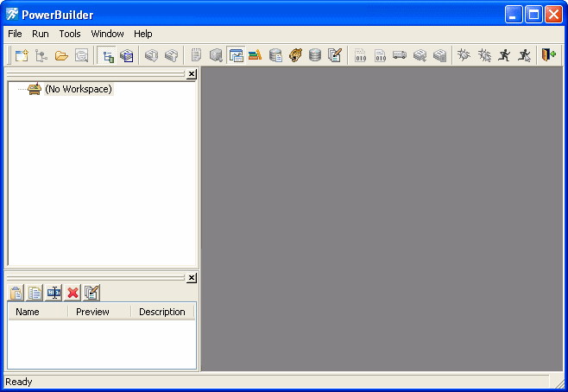Click the Debug bug icon
The width and height of the screenshot is (568, 392).
coord(464,55)
